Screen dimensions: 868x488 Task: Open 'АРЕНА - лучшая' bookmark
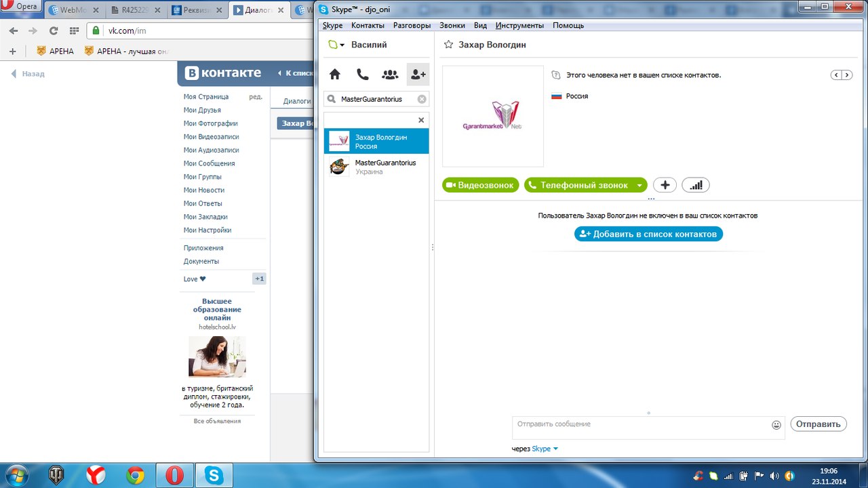tap(125, 51)
